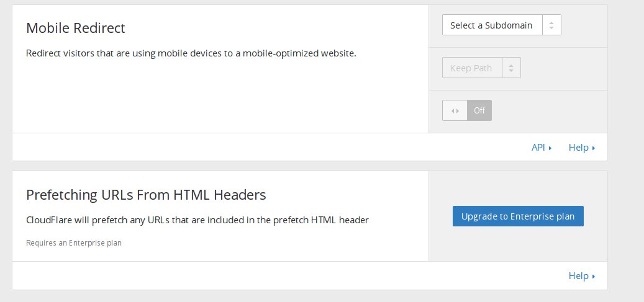Open the Keep Path dropdown

click(x=481, y=68)
